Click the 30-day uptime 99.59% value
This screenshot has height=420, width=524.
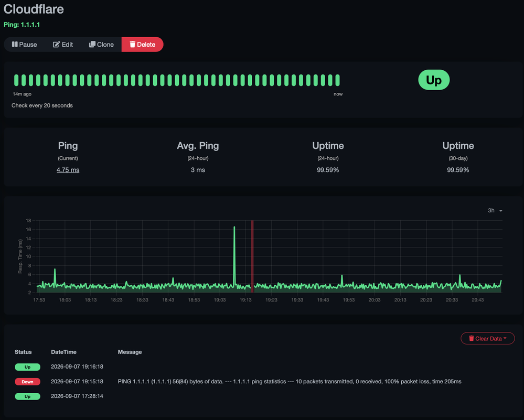458,170
